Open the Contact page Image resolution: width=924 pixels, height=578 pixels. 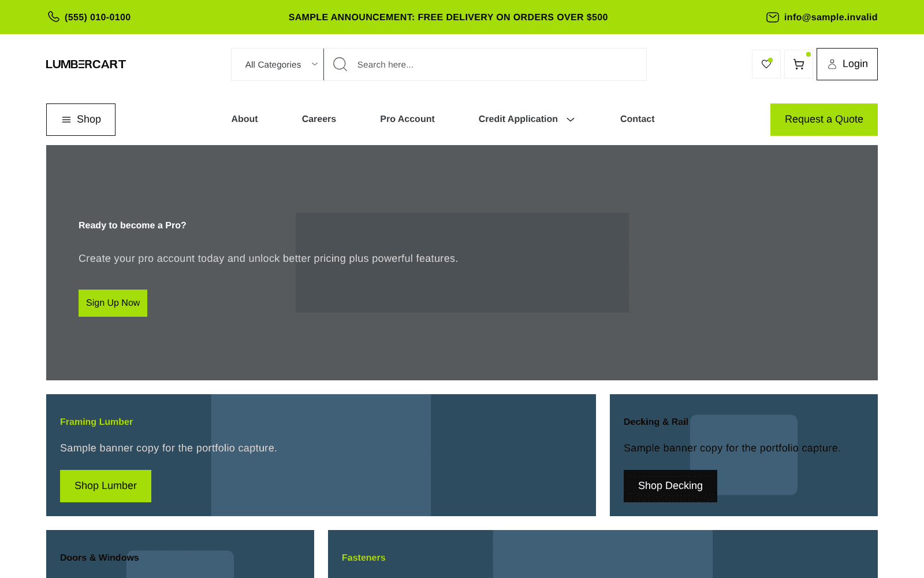(638, 119)
